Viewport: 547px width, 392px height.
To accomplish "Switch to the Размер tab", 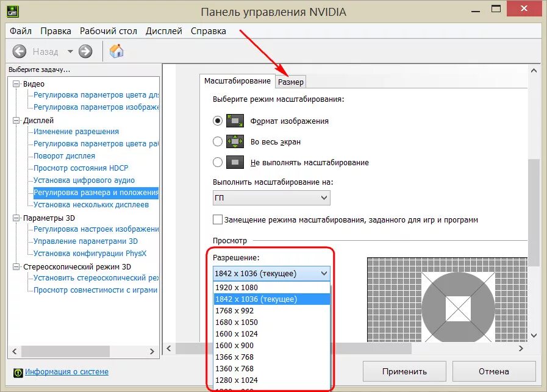I will point(291,82).
